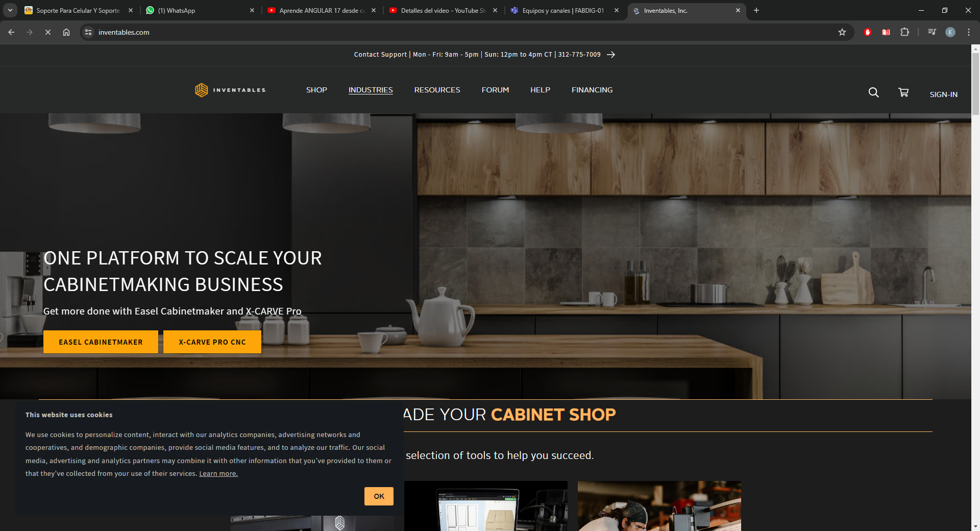Bookmark this page with the star icon
The width and height of the screenshot is (980, 531).
click(842, 32)
